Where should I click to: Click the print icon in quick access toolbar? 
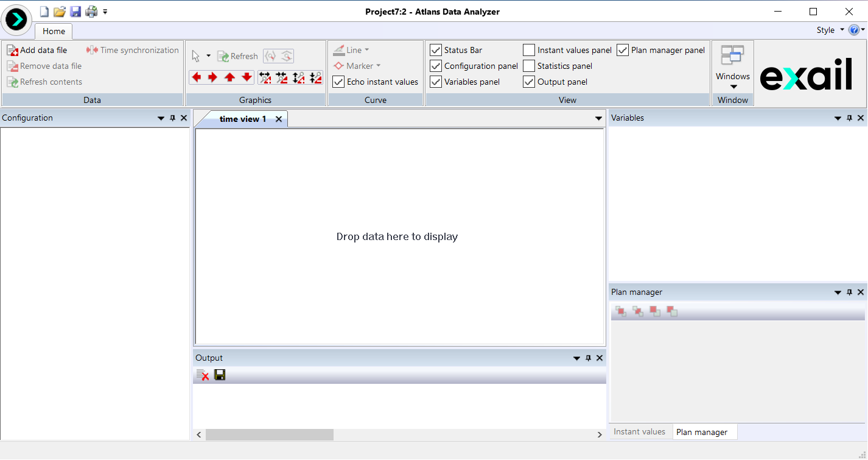point(91,12)
